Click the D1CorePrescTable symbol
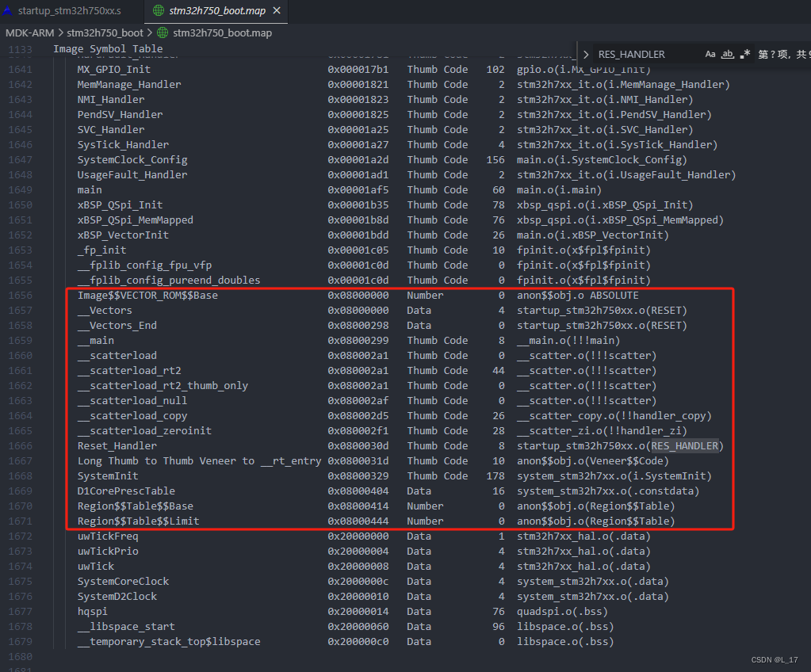Image resolution: width=811 pixels, height=672 pixels. click(126, 491)
